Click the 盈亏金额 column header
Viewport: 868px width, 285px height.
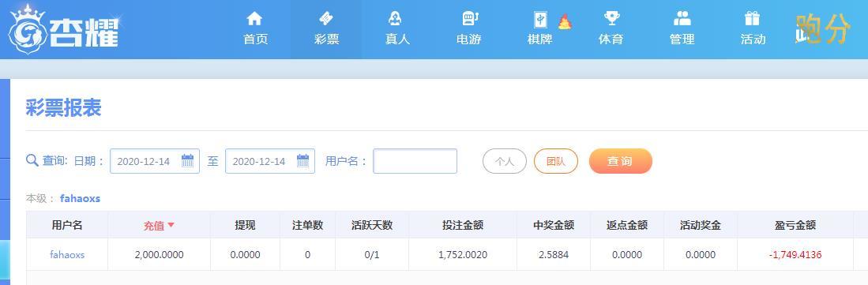pyautogui.click(x=795, y=225)
